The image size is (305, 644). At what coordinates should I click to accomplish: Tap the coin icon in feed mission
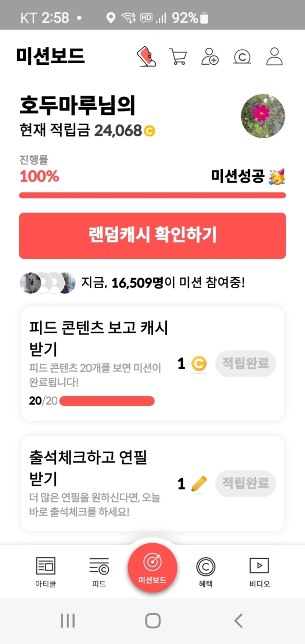[x=199, y=364]
